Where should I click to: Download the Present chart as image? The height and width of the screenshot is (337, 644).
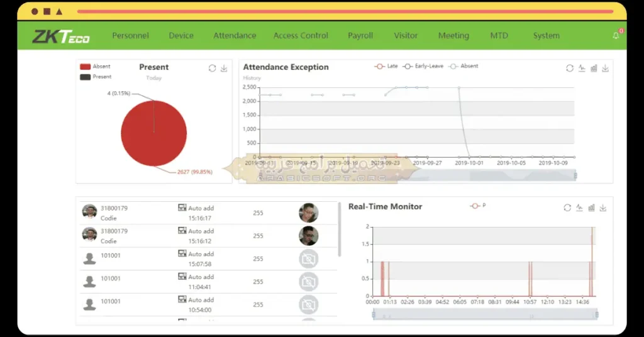[224, 68]
